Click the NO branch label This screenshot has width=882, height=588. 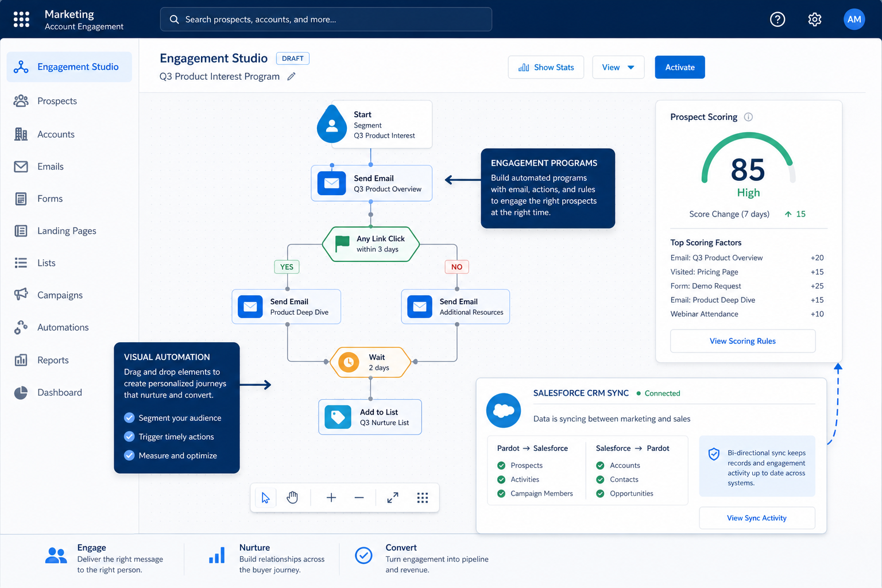click(x=457, y=267)
